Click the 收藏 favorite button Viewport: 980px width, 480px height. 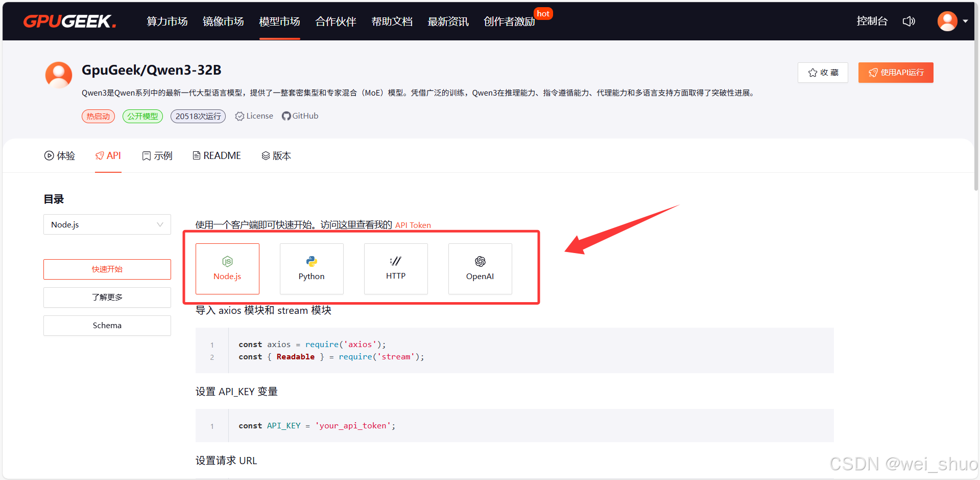tap(823, 73)
